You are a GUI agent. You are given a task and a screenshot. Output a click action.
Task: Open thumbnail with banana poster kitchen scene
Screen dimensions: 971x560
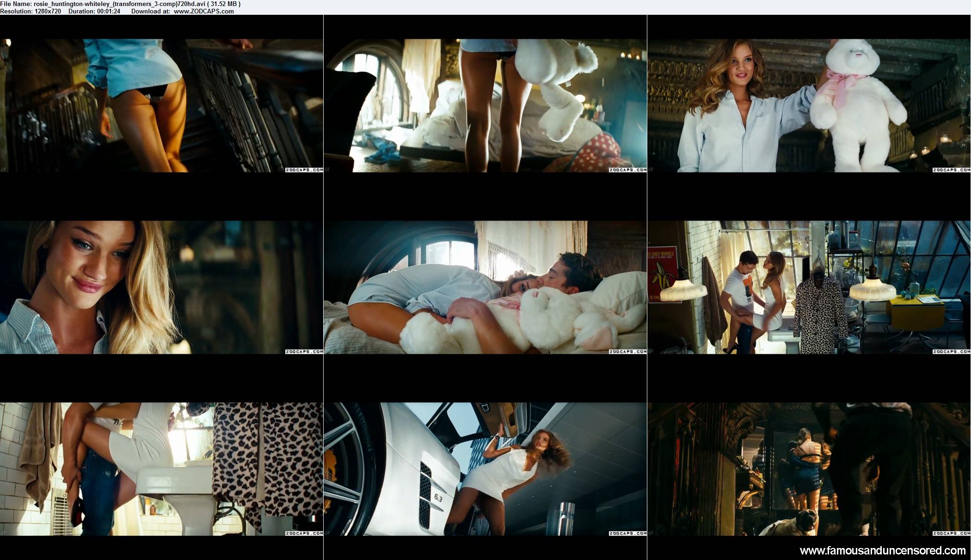[809, 287]
